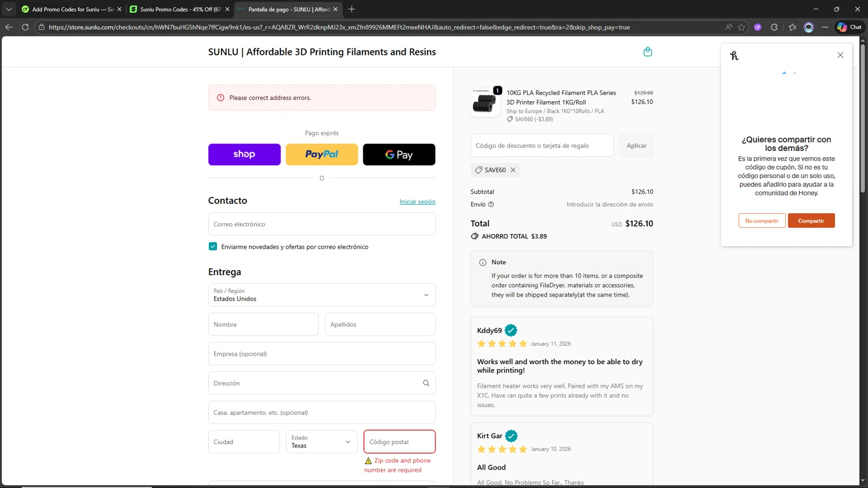
Task: Switch to Add Promo Codes for Sunlu tab
Action: [x=72, y=9]
